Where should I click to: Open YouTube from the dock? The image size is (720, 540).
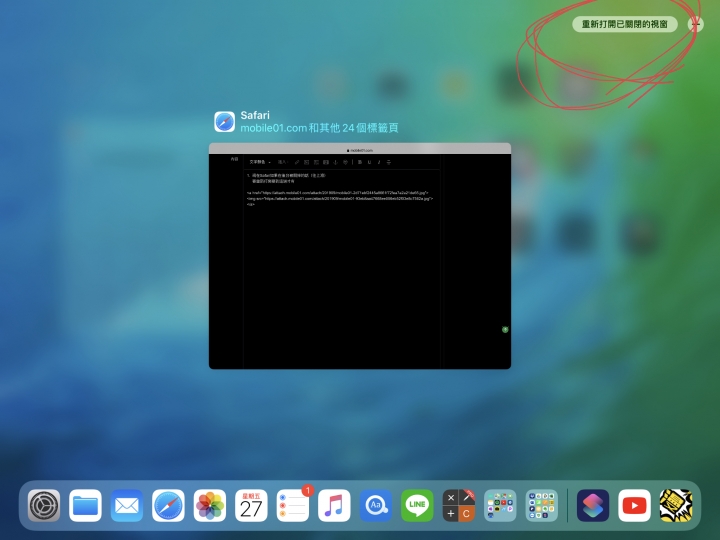tap(634, 506)
